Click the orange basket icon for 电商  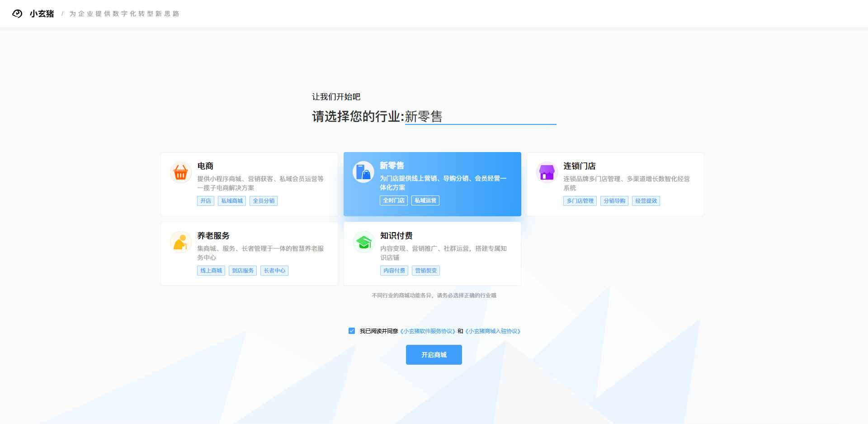181,172
